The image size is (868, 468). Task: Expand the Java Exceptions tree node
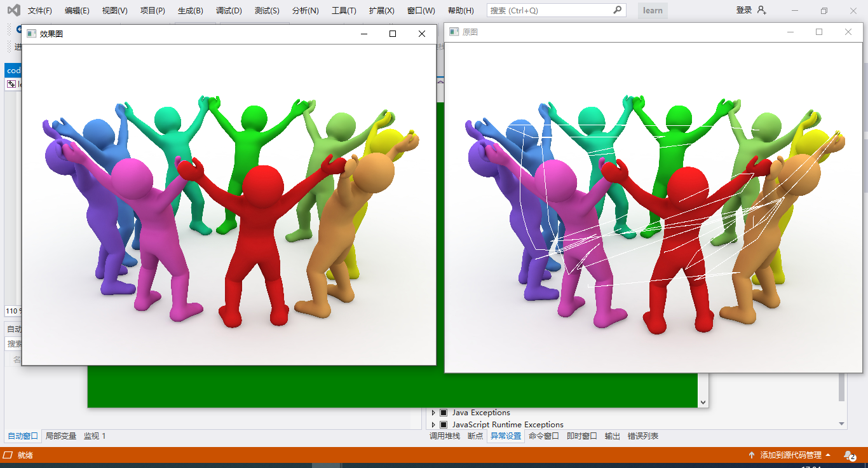pos(433,412)
